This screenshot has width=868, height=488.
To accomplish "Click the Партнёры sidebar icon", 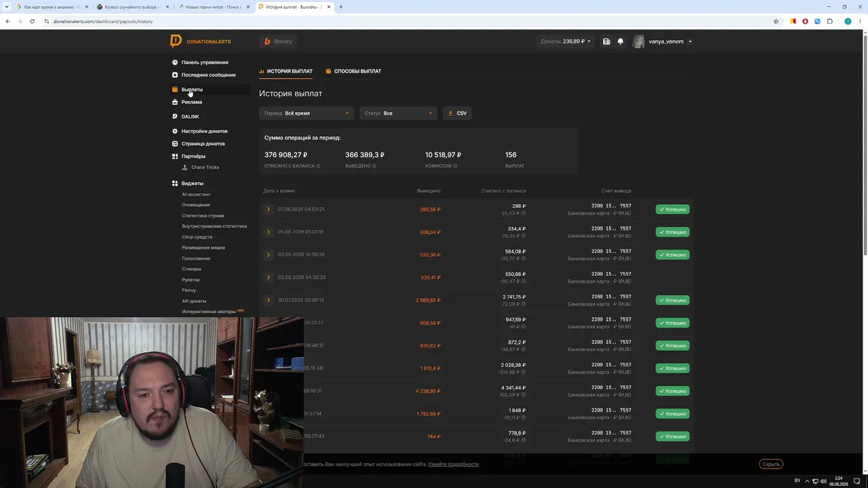I will click(x=175, y=157).
